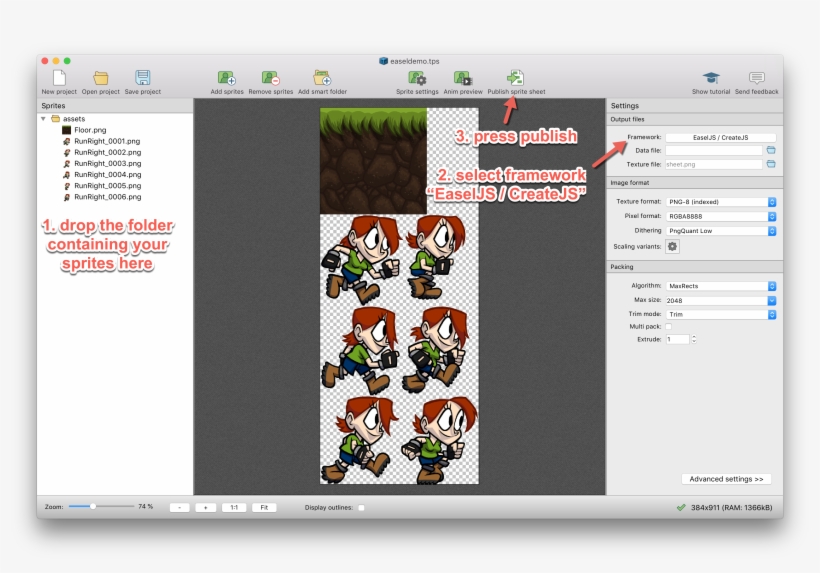Click the Advanced settings >> button
The height and width of the screenshot is (573, 820).
[x=726, y=479]
